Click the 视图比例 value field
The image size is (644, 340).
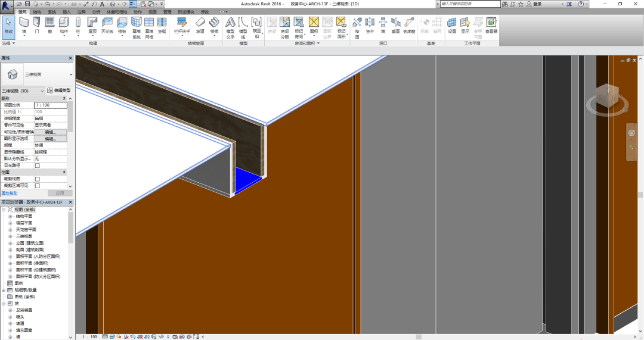coord(51,105)
